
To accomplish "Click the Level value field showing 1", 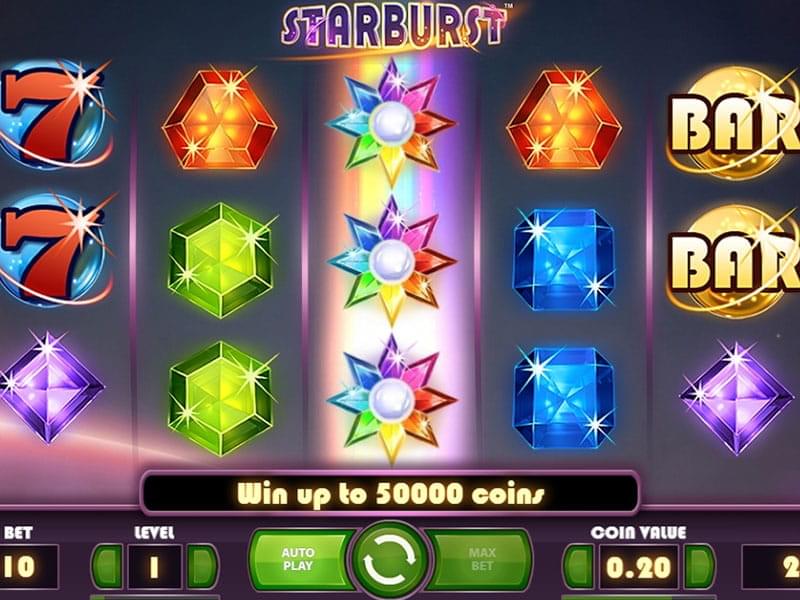I will point(155,566).
